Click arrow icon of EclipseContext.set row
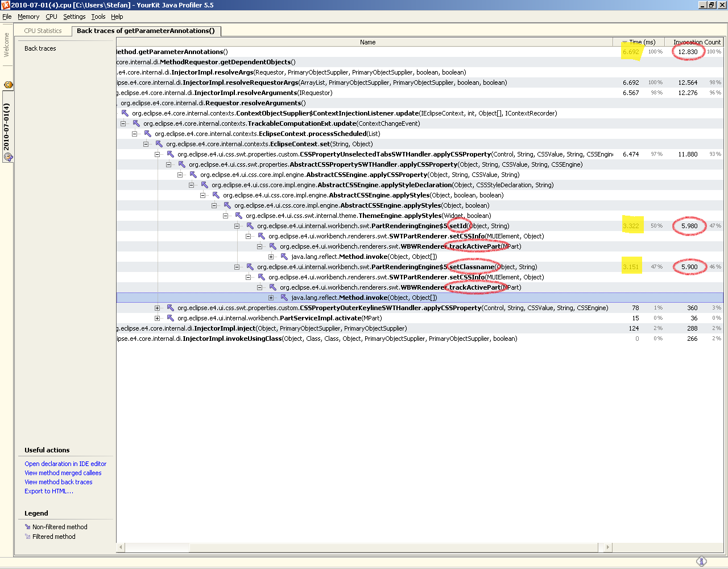The width and height of the screenshot is (728, 569). [159, 144]
